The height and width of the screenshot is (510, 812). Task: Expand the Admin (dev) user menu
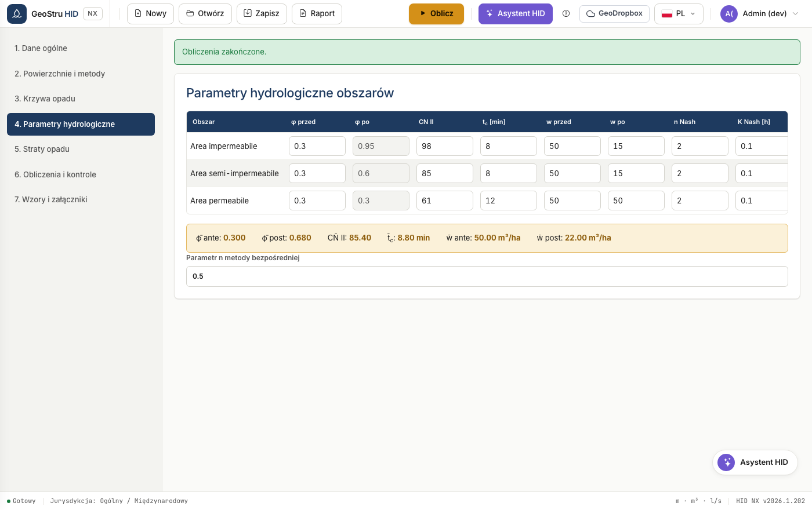[760, 13]
